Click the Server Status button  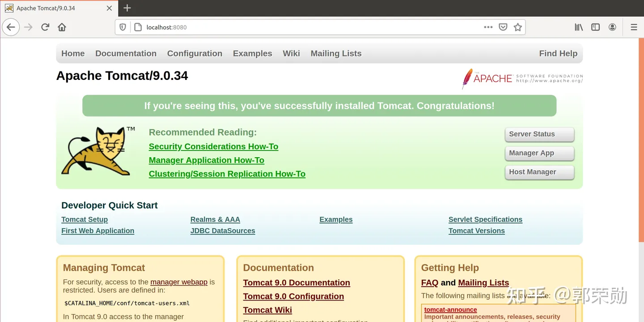pyautogui.click(x=539, y=134)
